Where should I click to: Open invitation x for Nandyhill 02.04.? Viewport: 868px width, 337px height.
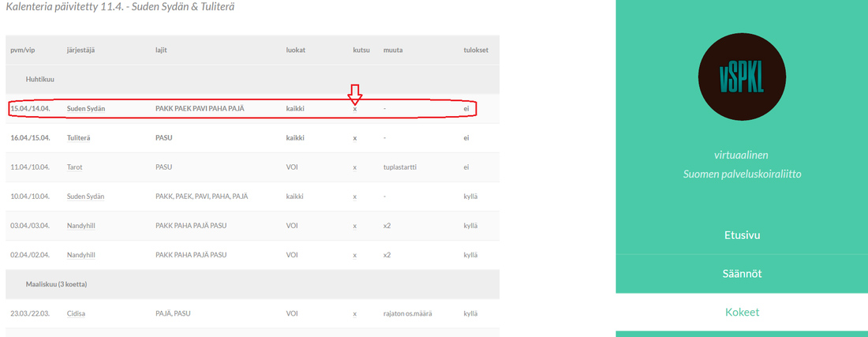pos(355,255)
